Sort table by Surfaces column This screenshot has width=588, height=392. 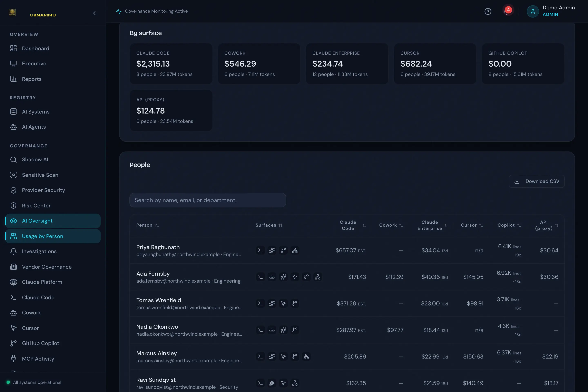tap(269, 225)
